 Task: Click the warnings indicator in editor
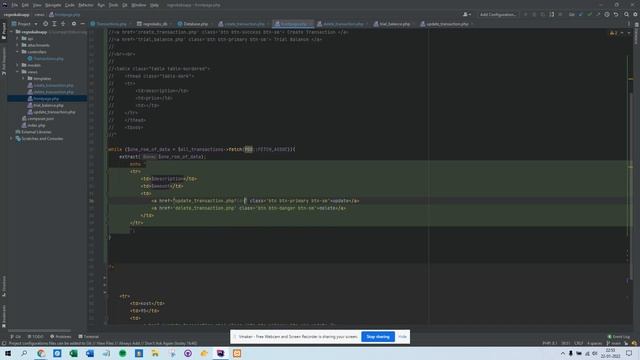pyautogui.click(x=613, y=33)
